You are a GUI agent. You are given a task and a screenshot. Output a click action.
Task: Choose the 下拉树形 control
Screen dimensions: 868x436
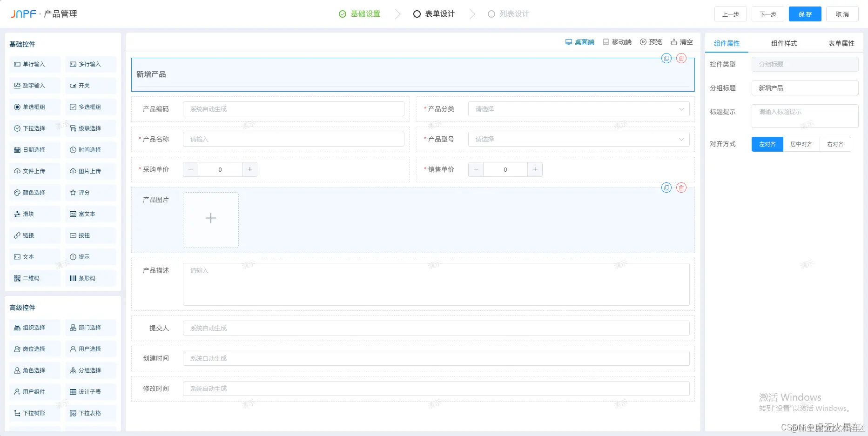[35, 413]
